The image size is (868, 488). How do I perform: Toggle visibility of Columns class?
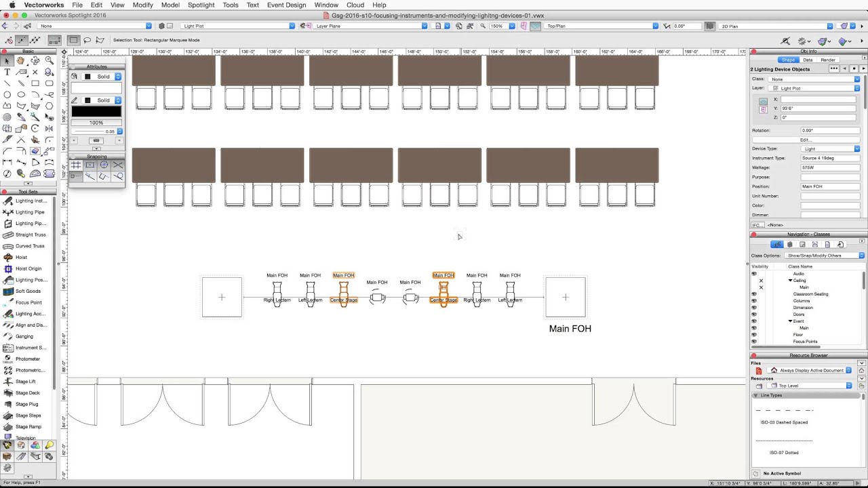pos(754,301)
